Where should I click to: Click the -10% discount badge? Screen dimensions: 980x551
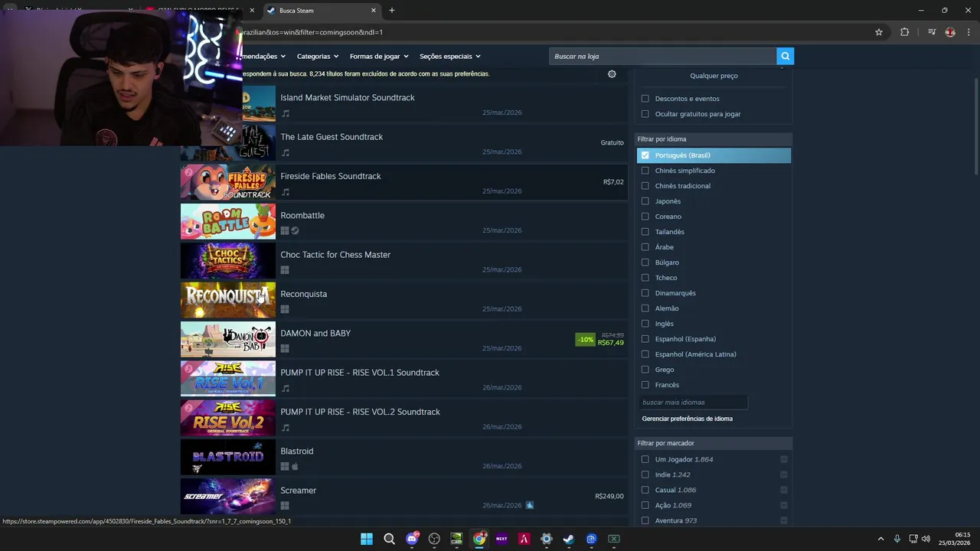pyautogui.click(x=586, y=339)
